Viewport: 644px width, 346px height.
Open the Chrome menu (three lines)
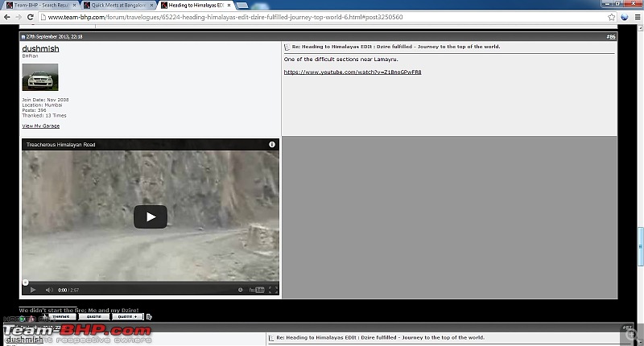pyautogui.click(x=638, y=17)
